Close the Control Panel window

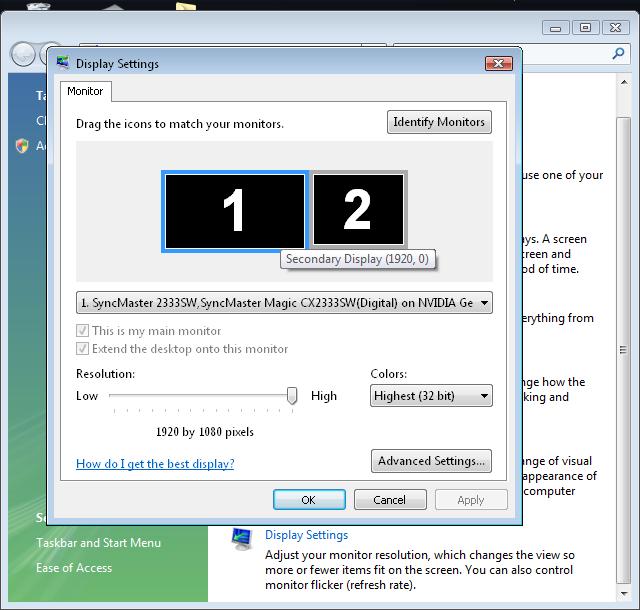pyautogui.click(x=616, y=28)
